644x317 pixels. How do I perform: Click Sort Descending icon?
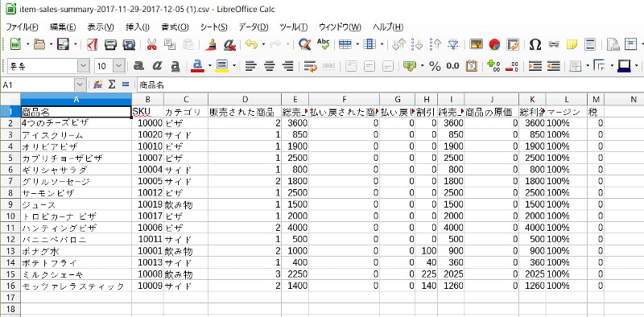point(435,44)
